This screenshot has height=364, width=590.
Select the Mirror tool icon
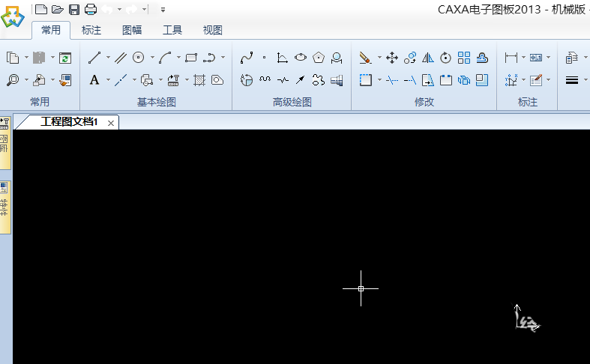tap(428, 58)
